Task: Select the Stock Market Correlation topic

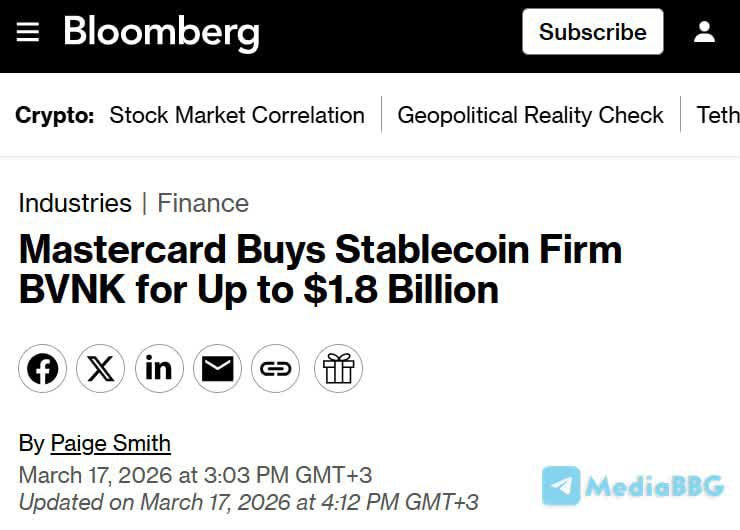Action: point(237,115)
